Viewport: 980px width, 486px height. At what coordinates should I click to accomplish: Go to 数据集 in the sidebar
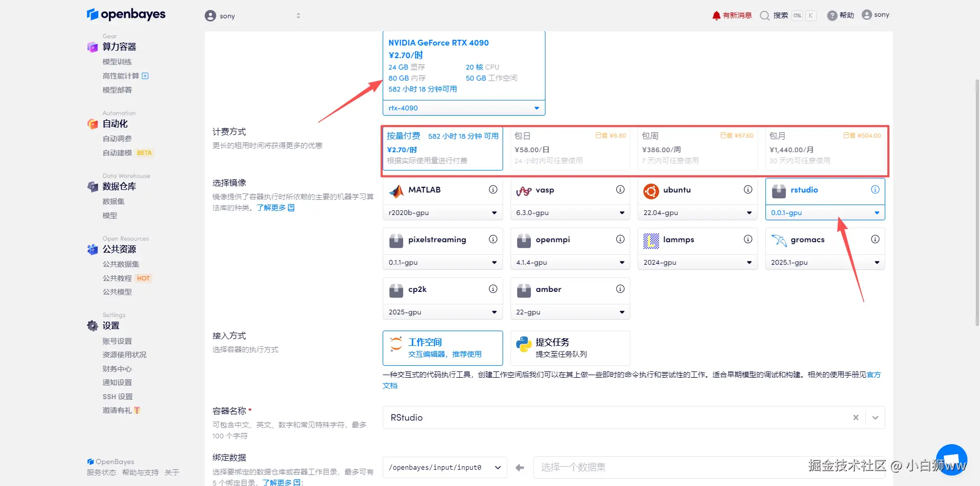tap(114, 201)
